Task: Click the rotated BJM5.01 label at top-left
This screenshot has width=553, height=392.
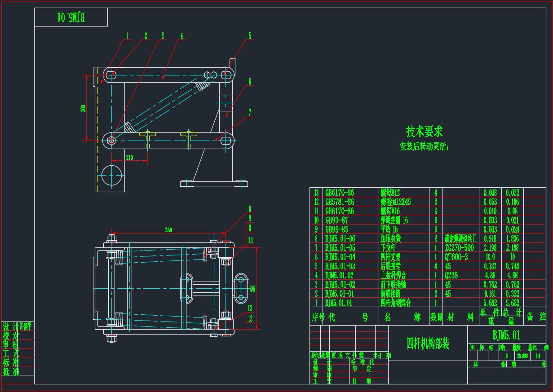Action: click(x=71, y=18)
